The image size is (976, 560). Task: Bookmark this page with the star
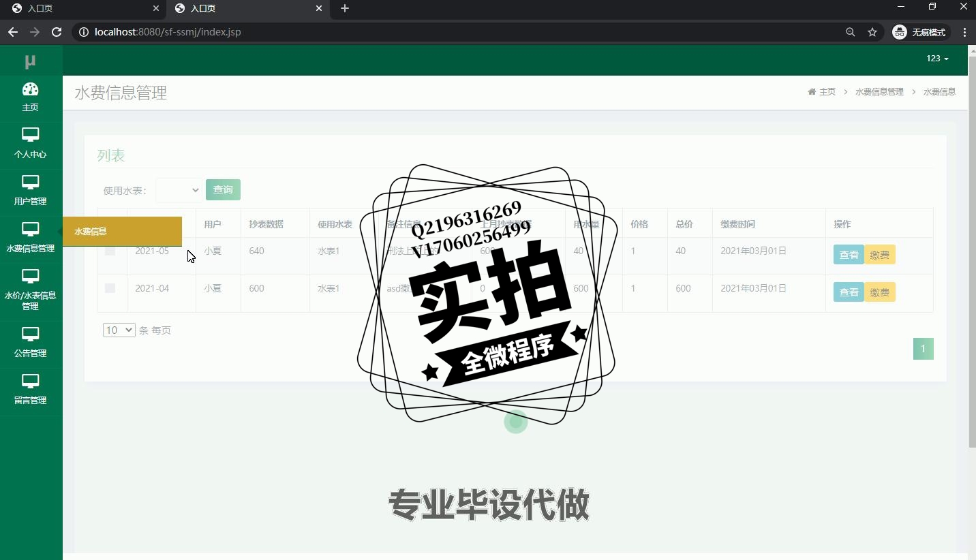click(872, 32)
